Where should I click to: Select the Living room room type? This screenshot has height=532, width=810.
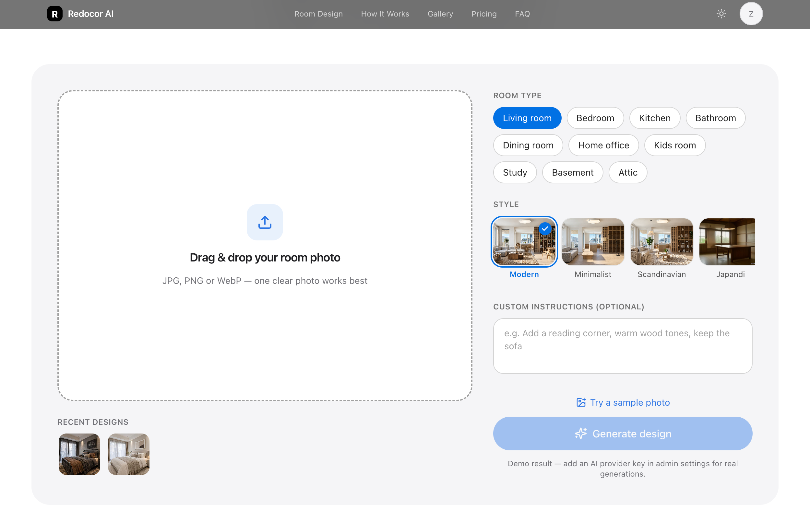tap(527, 118)
